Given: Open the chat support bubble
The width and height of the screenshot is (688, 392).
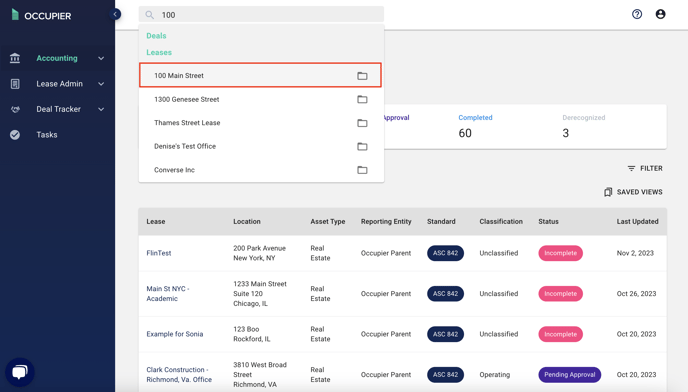Looking at the screenshot, I should point(20,372).
